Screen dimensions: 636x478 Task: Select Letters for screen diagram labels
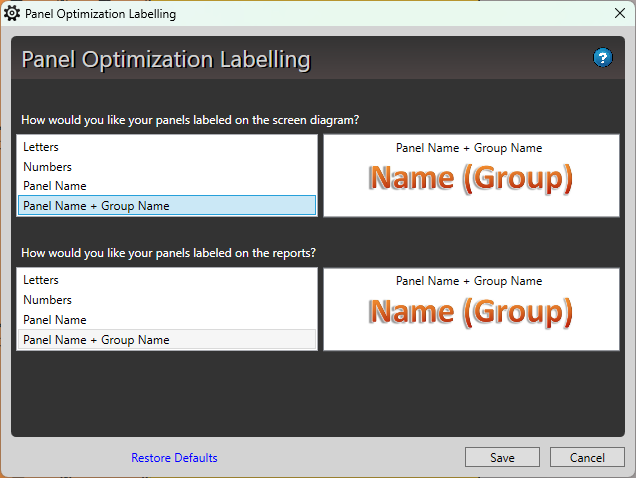41,147
